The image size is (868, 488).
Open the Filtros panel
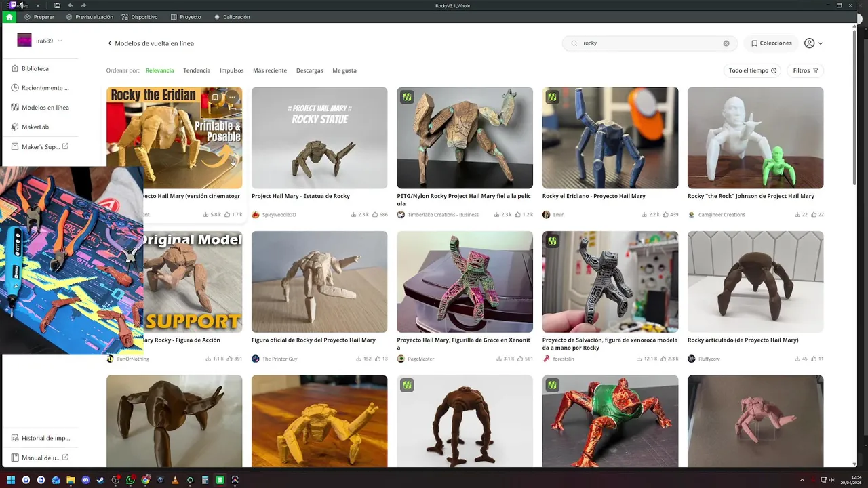(x=806, y=70)
